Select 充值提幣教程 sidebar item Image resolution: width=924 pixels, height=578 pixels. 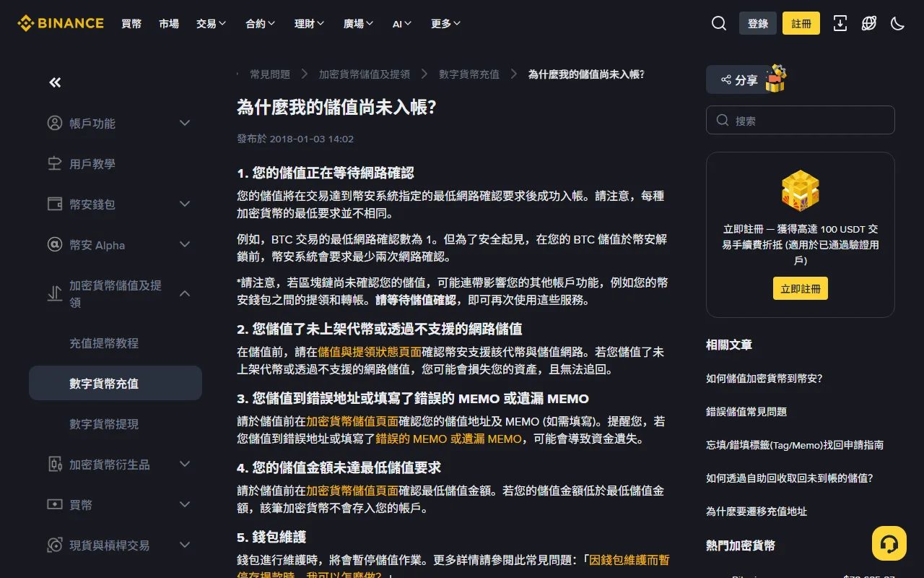pos(115,342)
